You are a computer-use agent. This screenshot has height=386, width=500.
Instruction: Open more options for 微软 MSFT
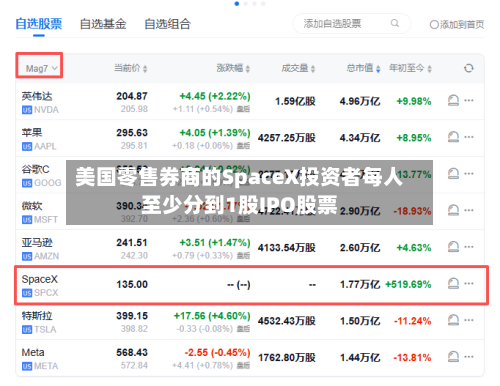[469, 210]
